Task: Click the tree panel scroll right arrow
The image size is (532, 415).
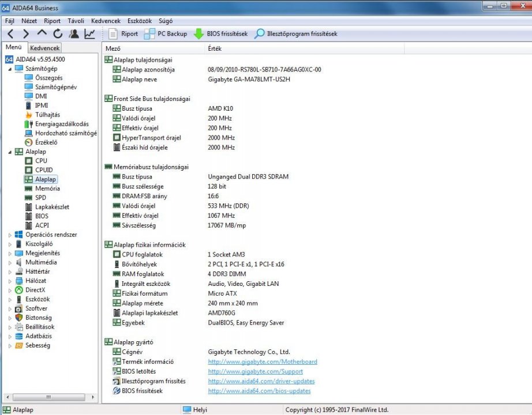Action: [93, 397]
